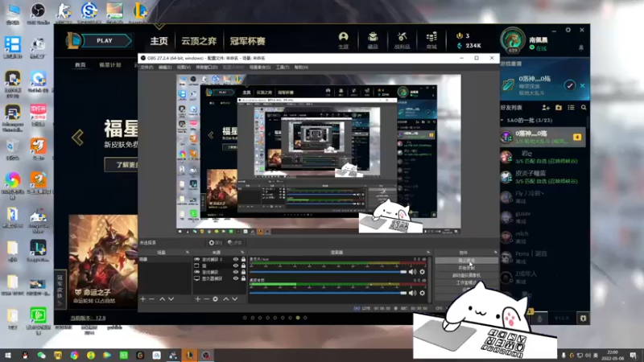Toggle lock on the 窗 source
Viewport: 644px width, 362px height.
point(243,265)
